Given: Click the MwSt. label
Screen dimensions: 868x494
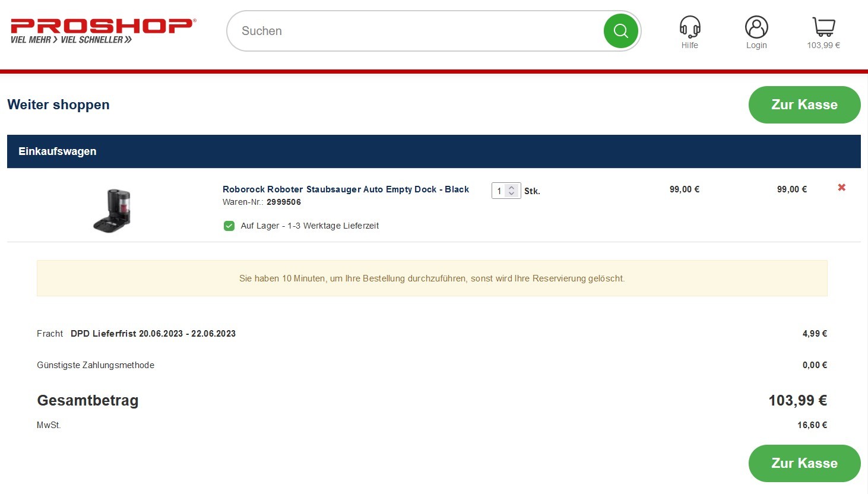Looking at the screenshot, I should [x=49, y=425].
